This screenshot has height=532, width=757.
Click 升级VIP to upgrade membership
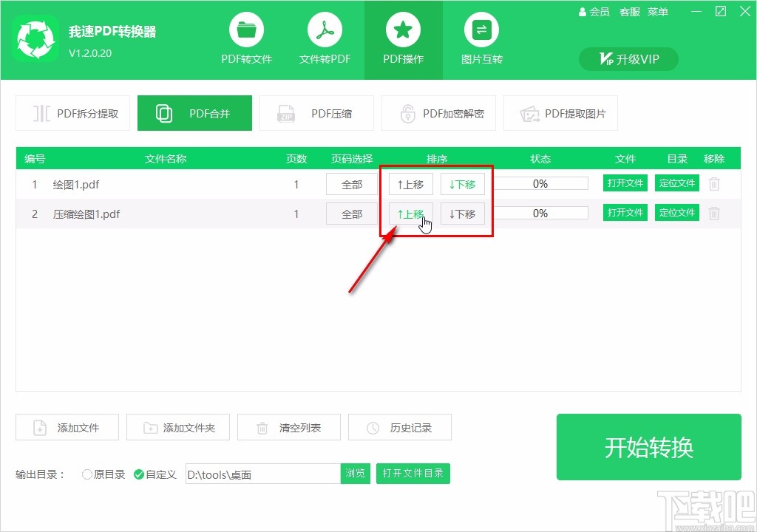click(x=628, y=59)
